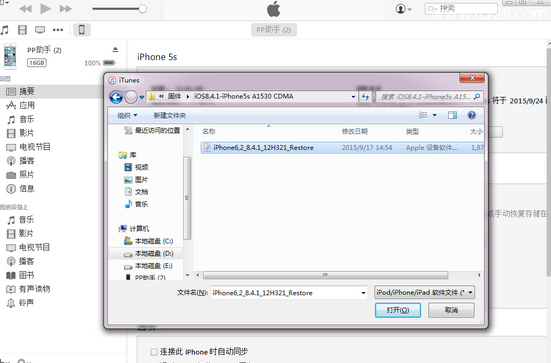This screenshot has height=363, width=551.
Task: Open the iTunes account menu icon
Action: pyautogui.click(x=403, y=9)
